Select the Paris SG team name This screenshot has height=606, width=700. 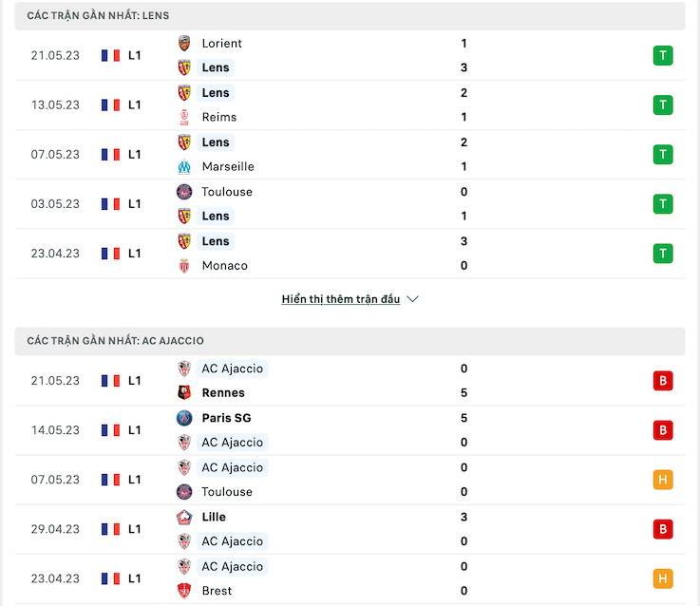pos(226,418)
